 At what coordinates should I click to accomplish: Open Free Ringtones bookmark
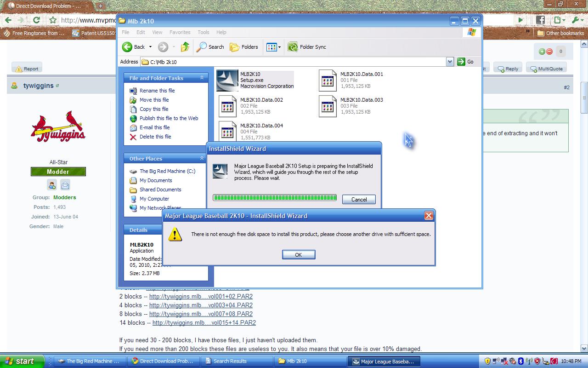click(x=34, y=33)
